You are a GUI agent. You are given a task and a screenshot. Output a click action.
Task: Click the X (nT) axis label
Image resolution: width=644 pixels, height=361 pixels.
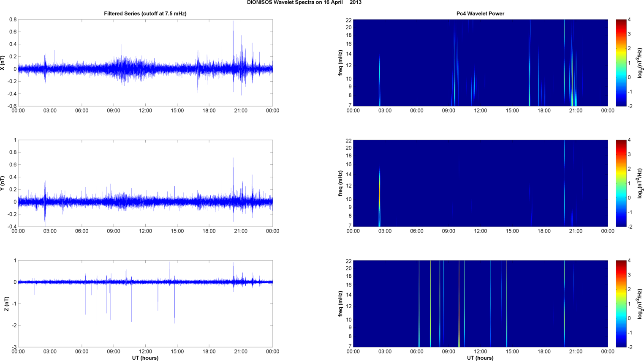3,63
